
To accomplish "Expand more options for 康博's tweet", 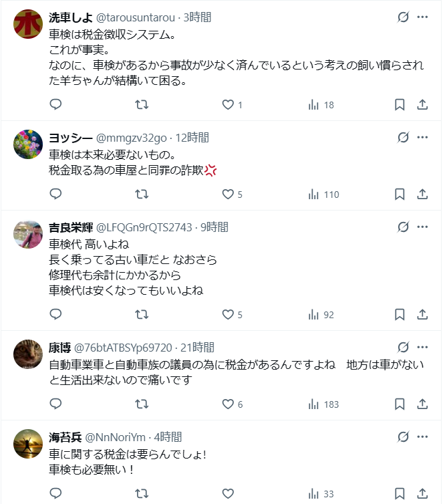I will (422, 347).
